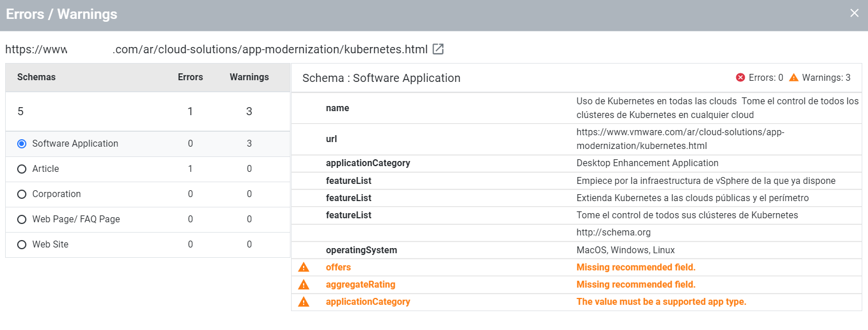Click the Software Application warnings count 3
The height and width of the screenshot is (330, 868).
[249, 144]
